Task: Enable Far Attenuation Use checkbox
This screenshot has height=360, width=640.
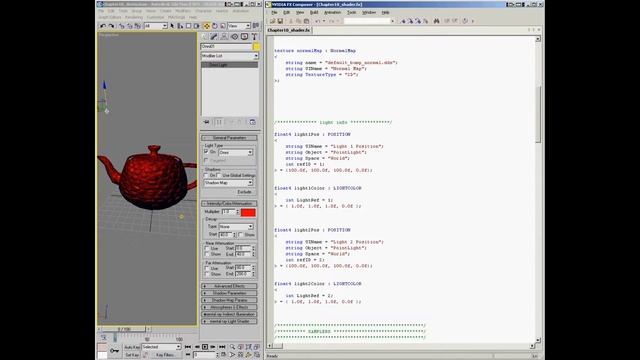Action: 207,268
